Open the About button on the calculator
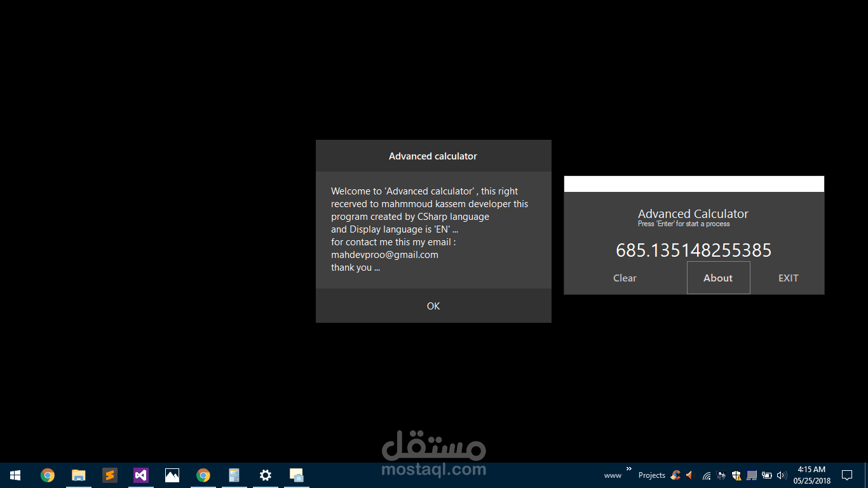Image resolution: width=868 pixels, height=488 pixels. click(x=718, y=278)
